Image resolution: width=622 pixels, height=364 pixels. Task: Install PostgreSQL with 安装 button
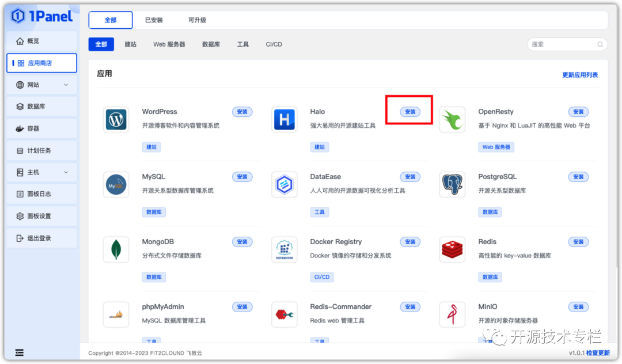pyautogui.click(x=578, y=177)
